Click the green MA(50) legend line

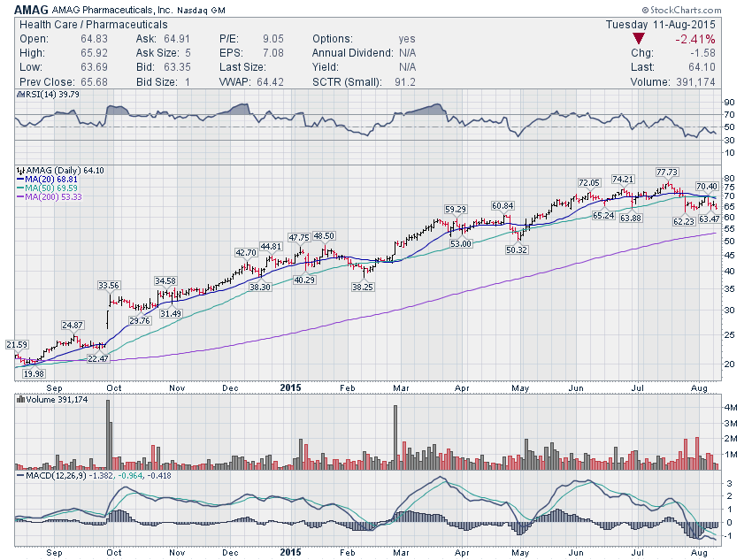click(20, 188)
